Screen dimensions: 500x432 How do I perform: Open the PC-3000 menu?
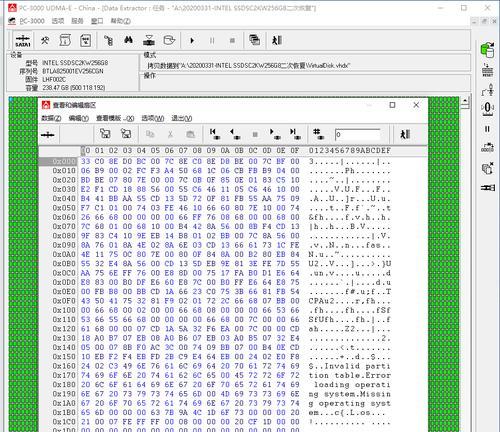tap(32, 21)
